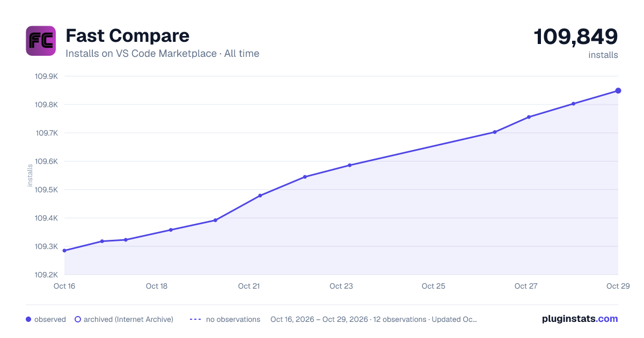Select the data point just below 109.7K before Oct 27
This screenshot has height=338, width=644.
495,132
